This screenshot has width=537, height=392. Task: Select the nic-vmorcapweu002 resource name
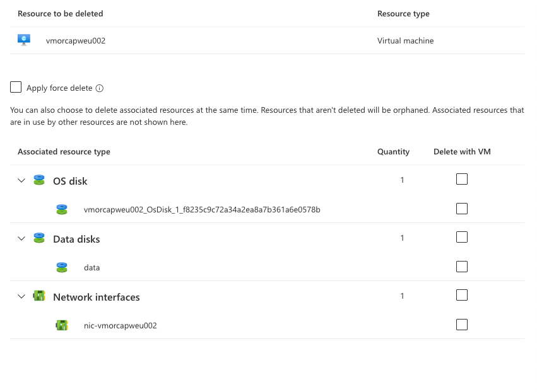[120, 326]
